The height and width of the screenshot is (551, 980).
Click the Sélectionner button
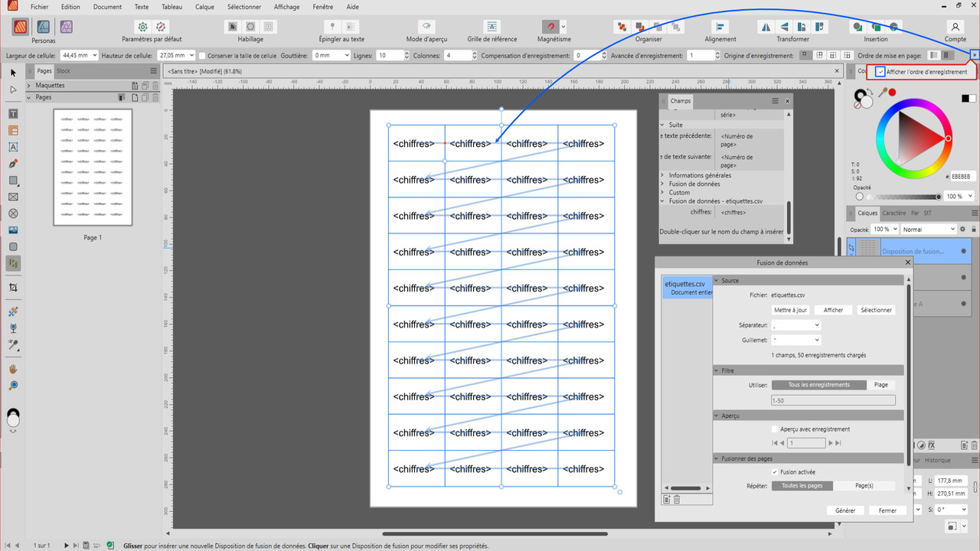tap(876, 310)
